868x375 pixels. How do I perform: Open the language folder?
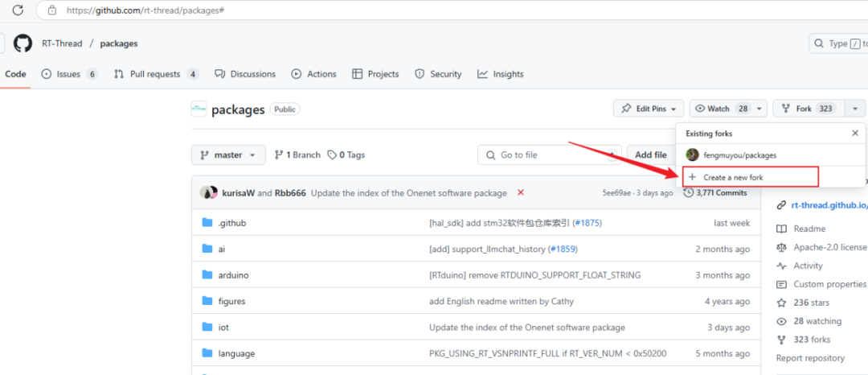click(236, 353)
